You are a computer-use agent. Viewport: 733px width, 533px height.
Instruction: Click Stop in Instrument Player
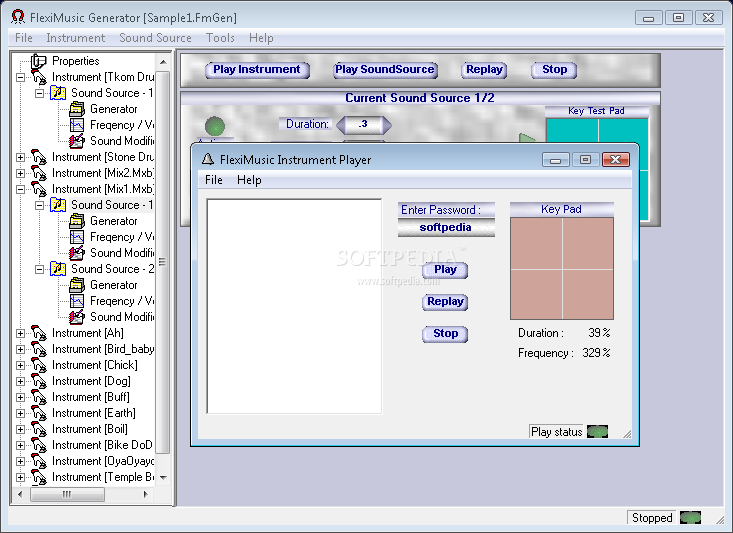[445, 334]
